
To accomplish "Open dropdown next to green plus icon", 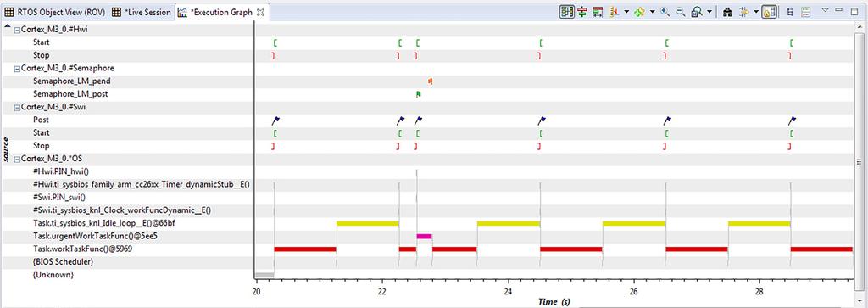I will [652, 12].
